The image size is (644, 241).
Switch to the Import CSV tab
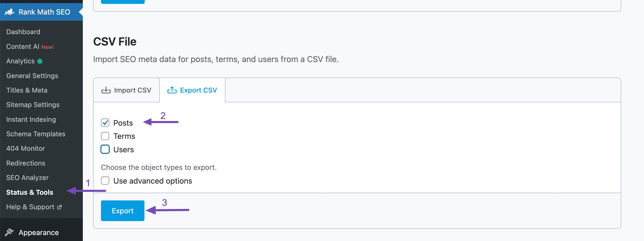126,90
